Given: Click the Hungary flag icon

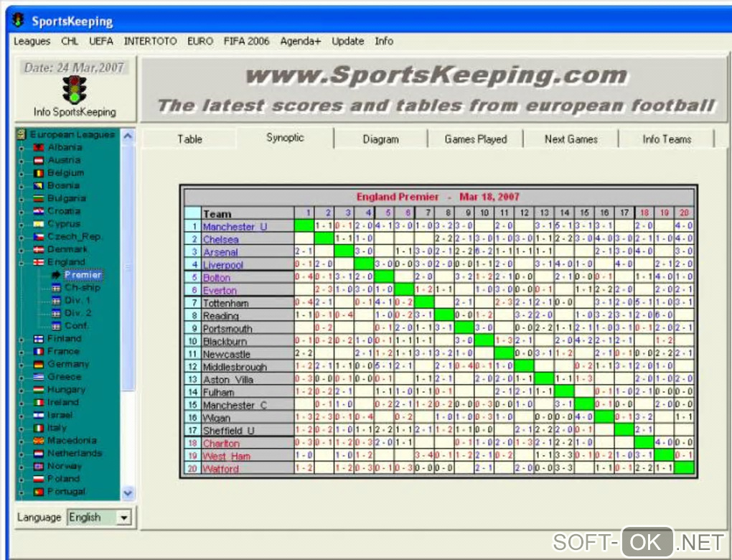Looking at the screenshot, I should 39,390.
